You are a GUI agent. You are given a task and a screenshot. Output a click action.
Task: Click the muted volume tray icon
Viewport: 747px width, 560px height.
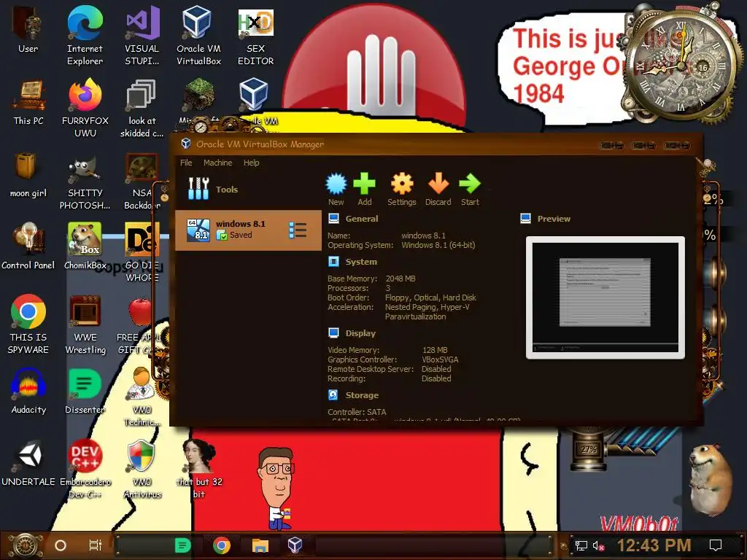point(598,545)
